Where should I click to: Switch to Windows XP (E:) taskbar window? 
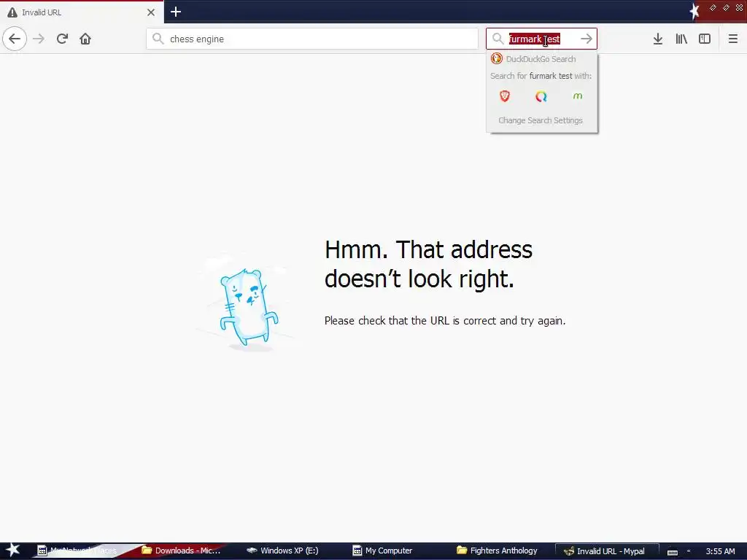click(x=284, y=551)
